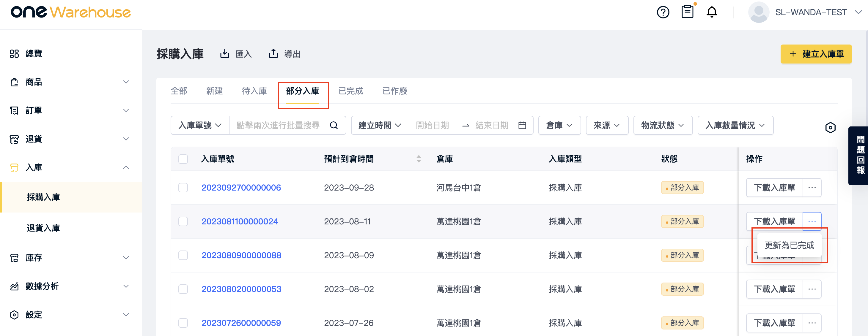Expand the 庫存 sidebar menu

click(x=71, y=258)
